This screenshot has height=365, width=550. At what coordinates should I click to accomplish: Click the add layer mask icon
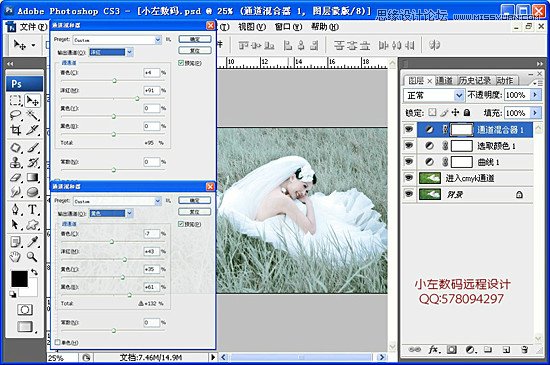pos(452,350)
